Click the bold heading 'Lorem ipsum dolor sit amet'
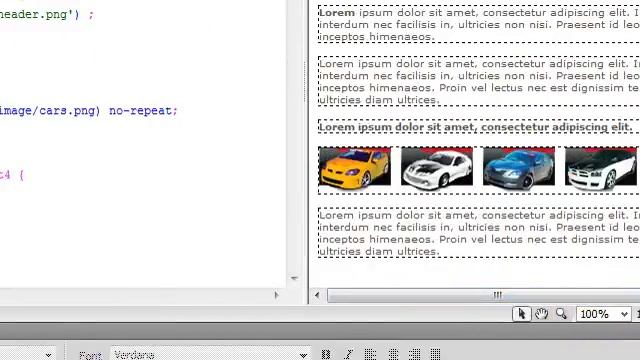The image size is (640, 360). (x=476, y=127)
